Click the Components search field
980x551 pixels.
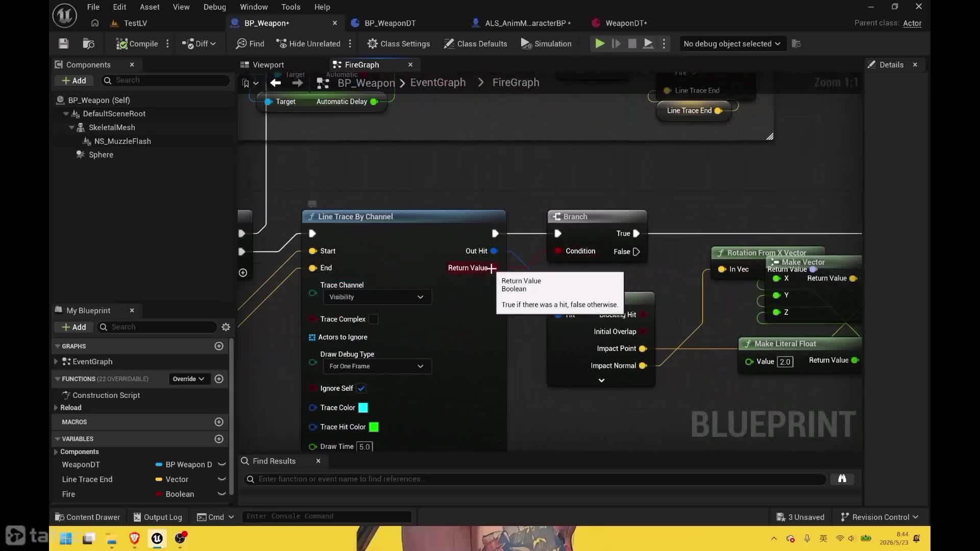tap(166, 81)
